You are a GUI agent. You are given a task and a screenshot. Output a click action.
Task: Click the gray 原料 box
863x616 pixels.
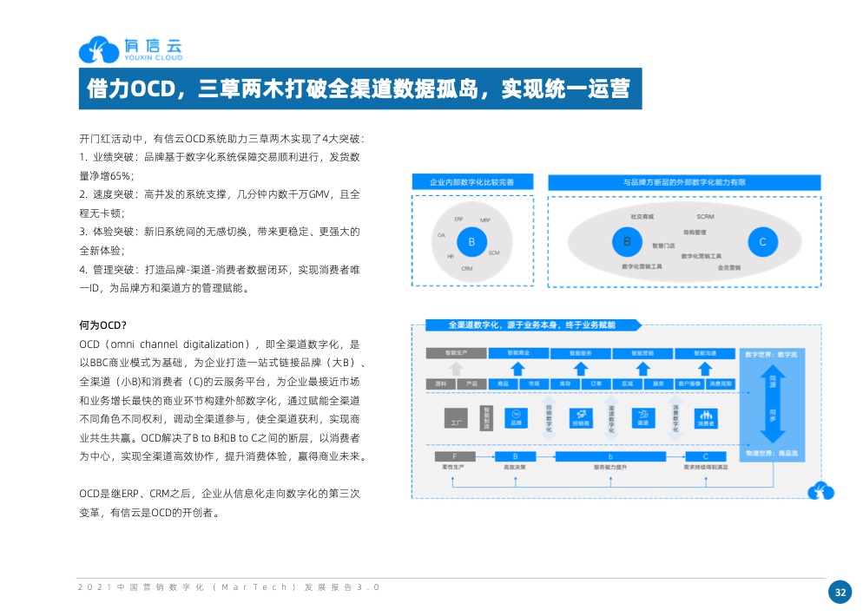[440, 383]
